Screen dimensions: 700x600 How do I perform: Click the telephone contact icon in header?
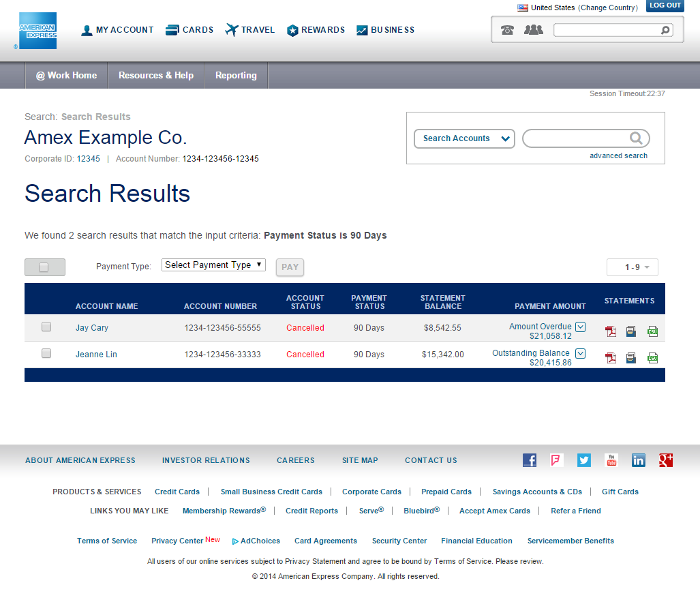click(x=507, y=30)
